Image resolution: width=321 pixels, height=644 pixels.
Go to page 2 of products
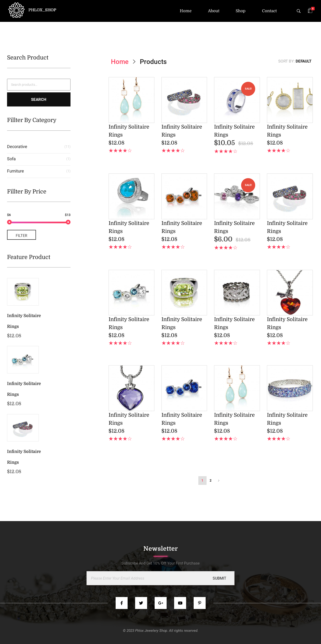click(x=211, y=480)
